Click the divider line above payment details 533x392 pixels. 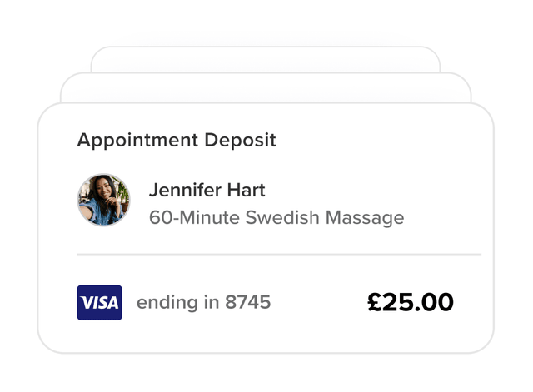tap(279, 254)
